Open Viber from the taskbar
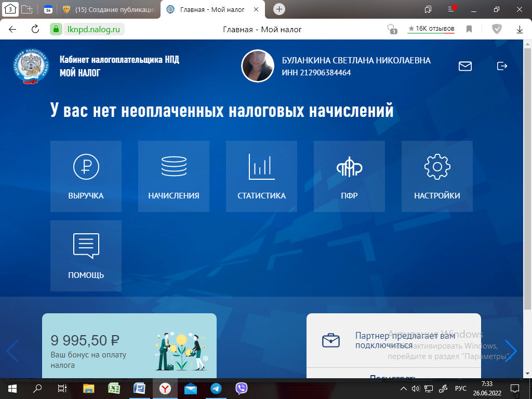 click(x=240, y=388)
